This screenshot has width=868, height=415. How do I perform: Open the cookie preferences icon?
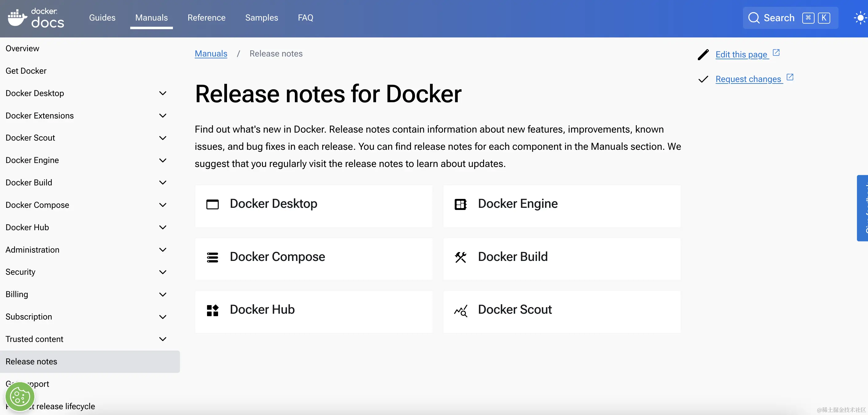coord(20,397)
